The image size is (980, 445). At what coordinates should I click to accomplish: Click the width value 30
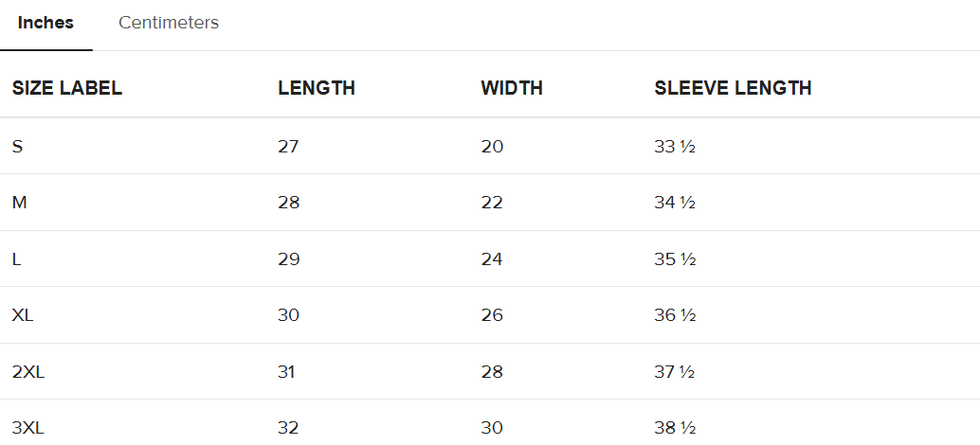492,428
